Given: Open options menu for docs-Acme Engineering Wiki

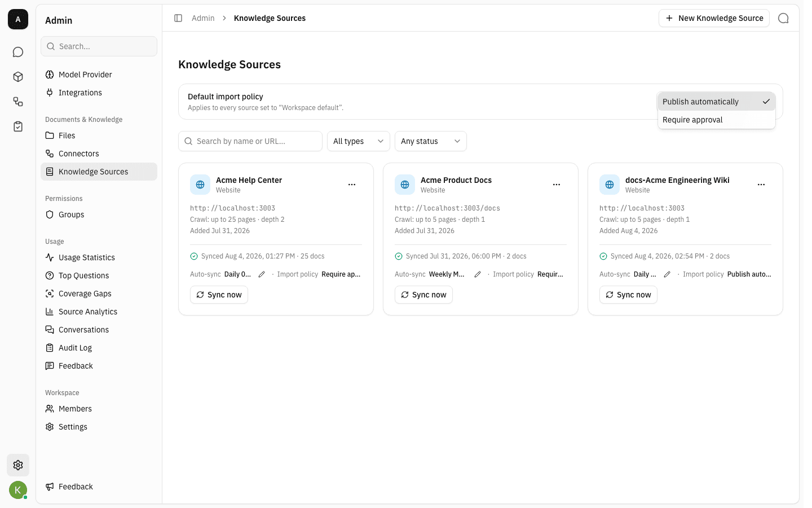Looking at the screenshot, I should tap(761, 185).
